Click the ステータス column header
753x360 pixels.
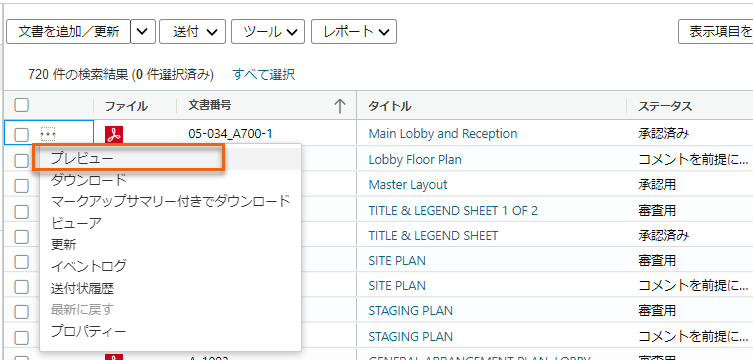665,106
